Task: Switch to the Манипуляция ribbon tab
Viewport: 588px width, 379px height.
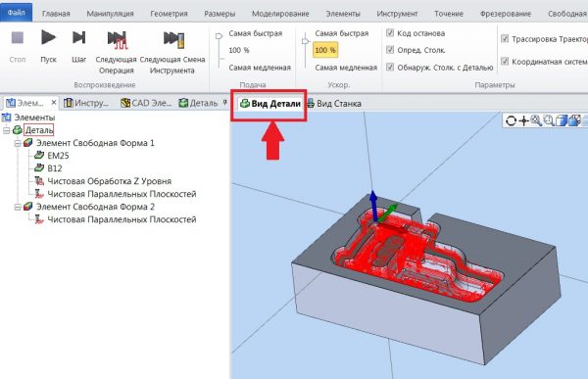Action: pyautogui.click(x=110, y=14)
